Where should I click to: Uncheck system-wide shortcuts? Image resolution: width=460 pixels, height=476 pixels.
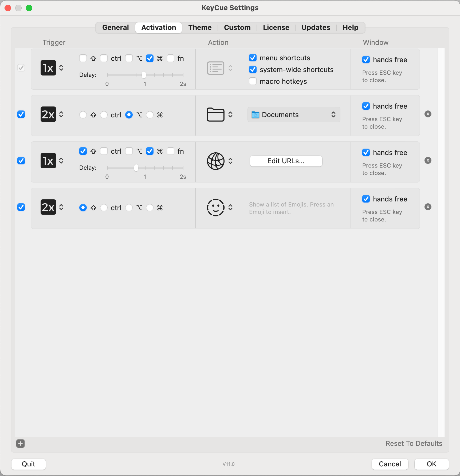click(x=253, y=69)
